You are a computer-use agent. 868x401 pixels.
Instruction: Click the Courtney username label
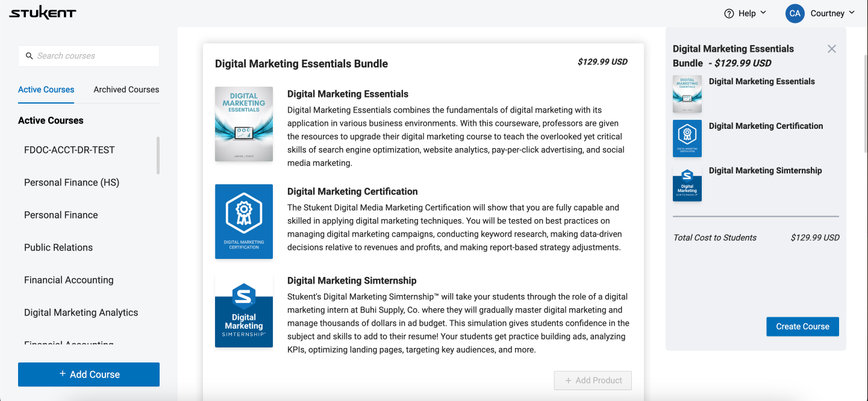[827, 13]
